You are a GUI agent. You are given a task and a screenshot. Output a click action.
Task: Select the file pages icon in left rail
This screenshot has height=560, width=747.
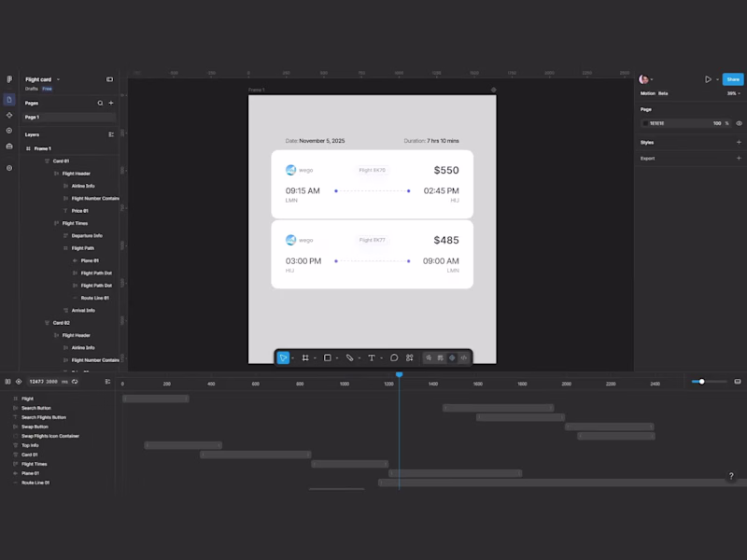click(9, 100)
